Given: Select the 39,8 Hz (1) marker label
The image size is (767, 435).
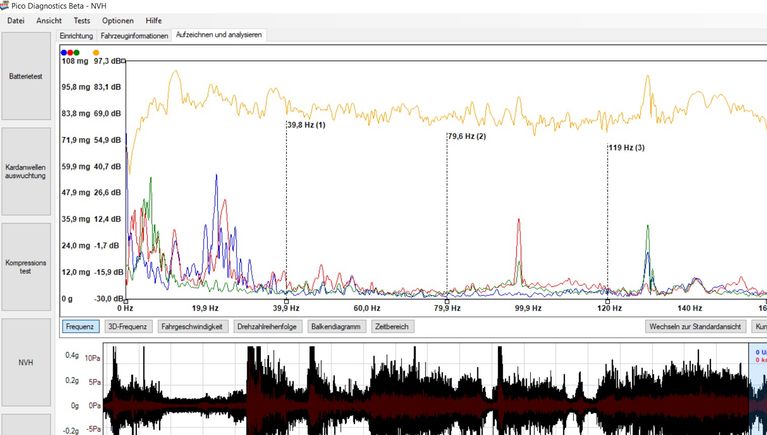Looking at the screenshot, I should pos(306,125).
